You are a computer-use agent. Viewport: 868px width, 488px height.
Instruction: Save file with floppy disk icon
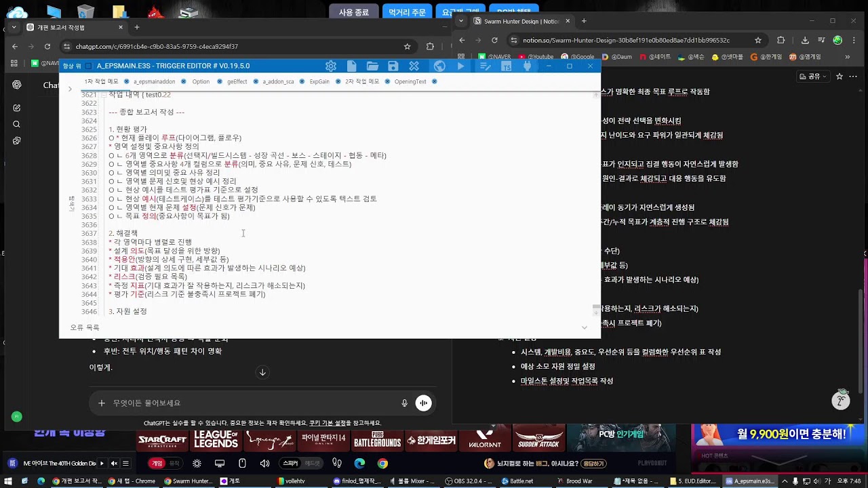pyautogui.click(x=393, y=66)
